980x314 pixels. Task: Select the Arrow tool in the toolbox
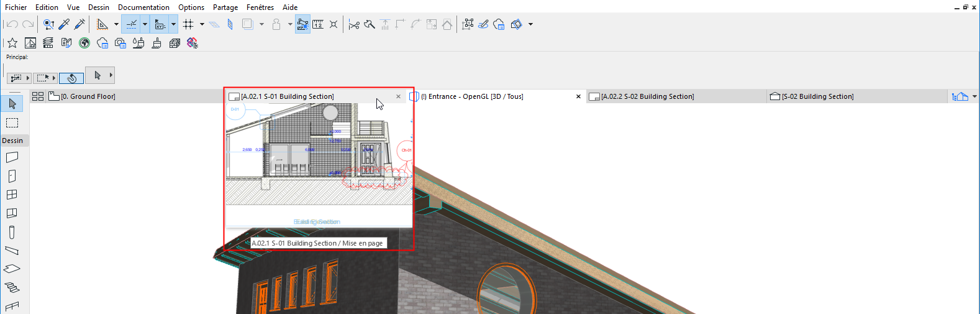tap(12, 103)
